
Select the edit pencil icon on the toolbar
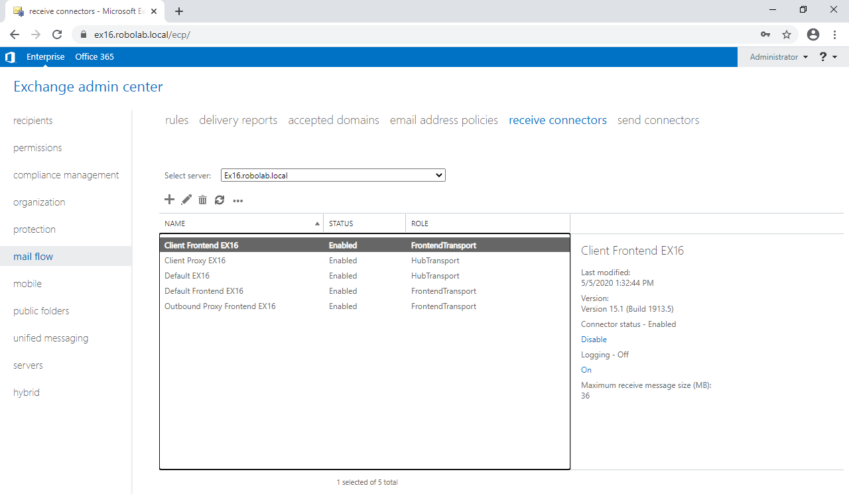pos(186,200)
